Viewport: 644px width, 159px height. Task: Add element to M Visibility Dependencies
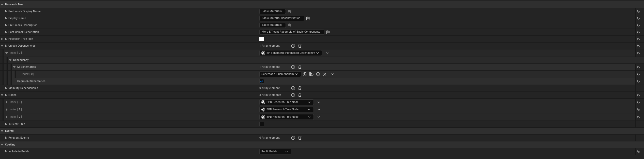[293, 88]
